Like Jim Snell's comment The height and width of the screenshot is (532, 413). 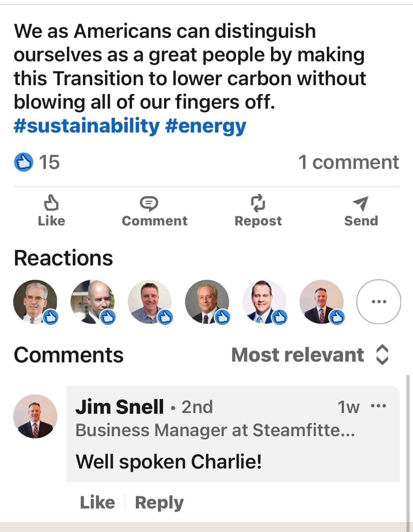pos(97,502)
